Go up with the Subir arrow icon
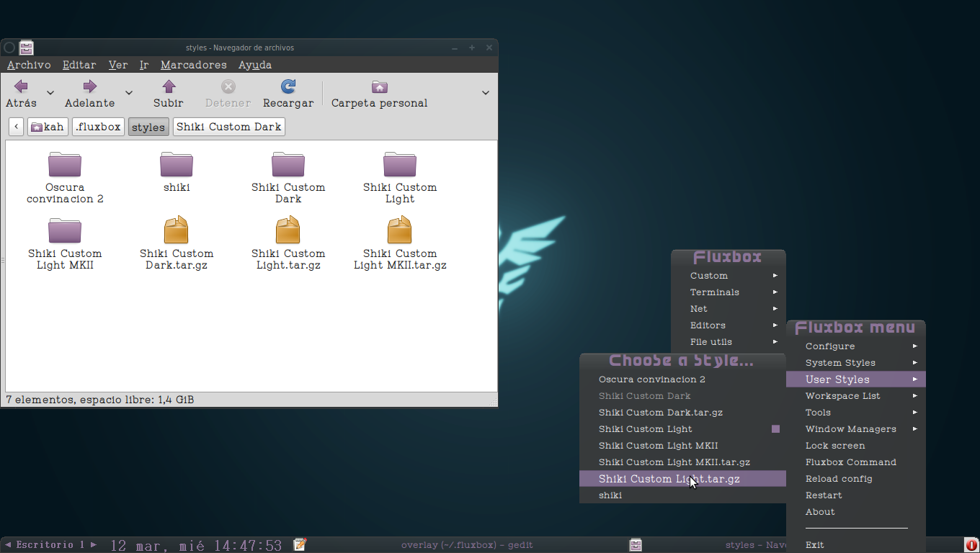 click(169, 87)
